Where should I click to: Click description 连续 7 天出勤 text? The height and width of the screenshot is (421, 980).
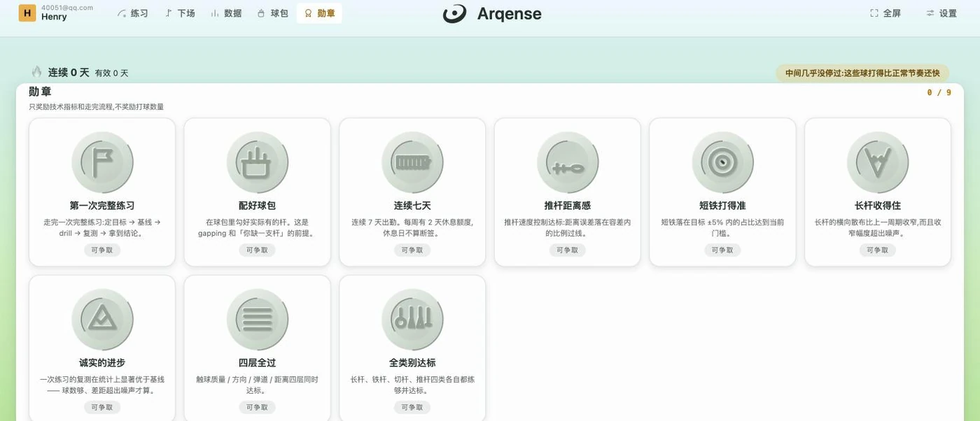412,227
